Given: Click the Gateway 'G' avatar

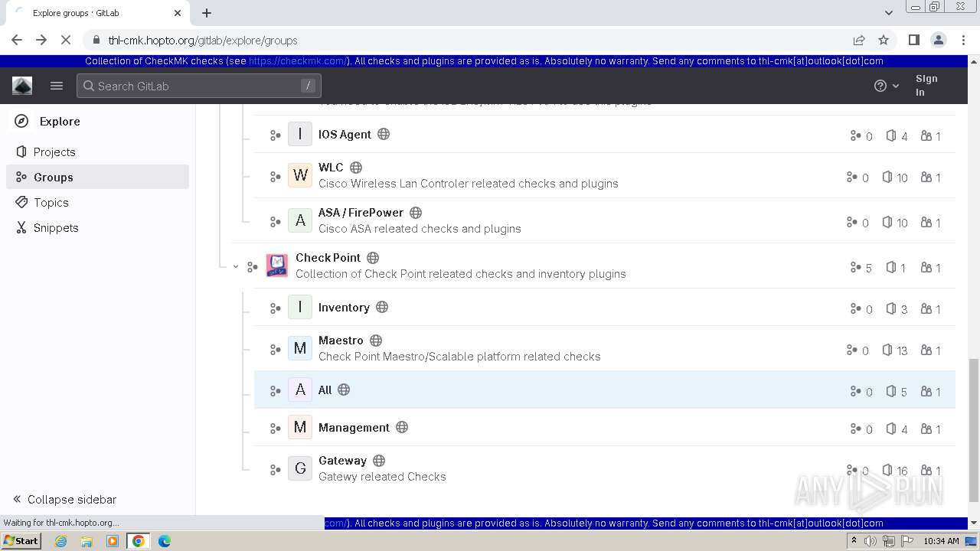Looking at the screenshot, I should 300,468.
